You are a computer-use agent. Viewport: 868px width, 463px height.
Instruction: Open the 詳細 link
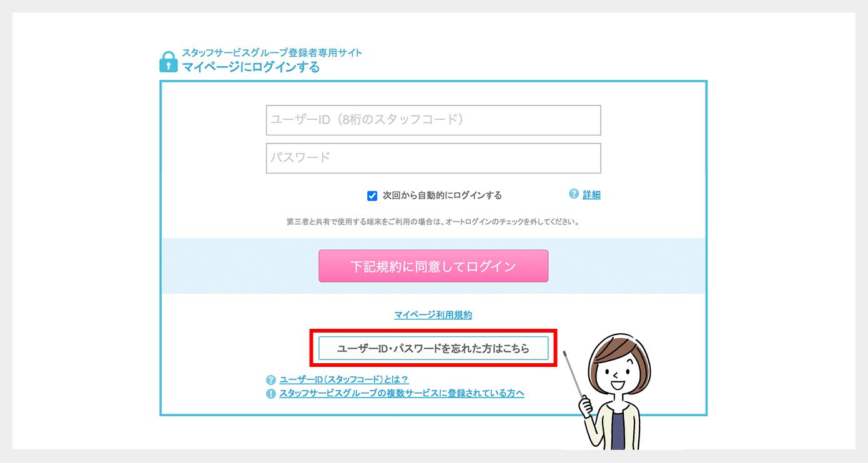point(591,195)
